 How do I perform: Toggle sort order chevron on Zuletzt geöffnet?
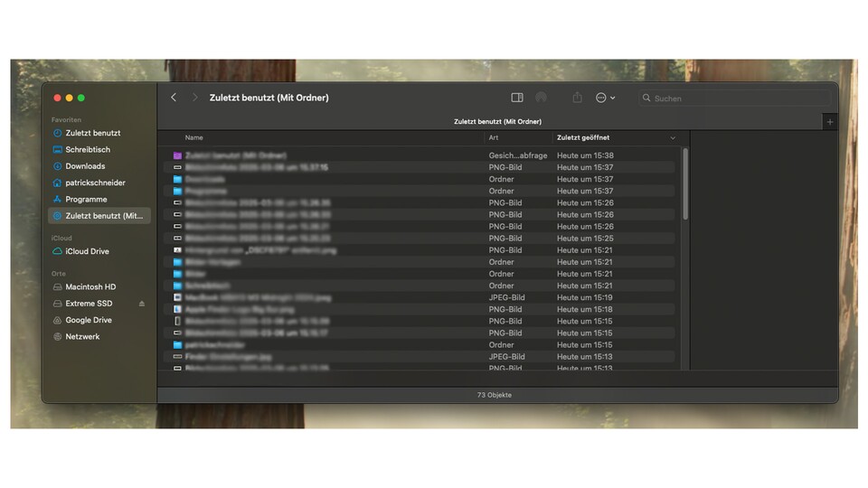pyautogui.click(x=673, y=138)
